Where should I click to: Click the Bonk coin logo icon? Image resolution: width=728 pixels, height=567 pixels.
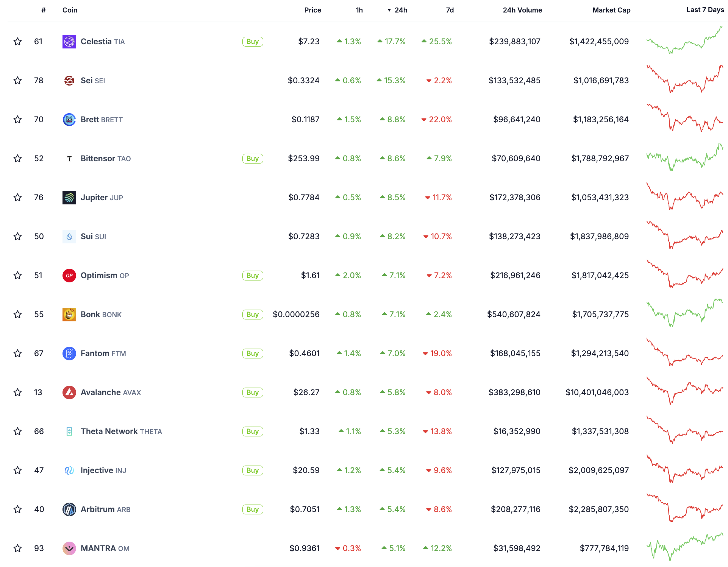click(69, 315)
